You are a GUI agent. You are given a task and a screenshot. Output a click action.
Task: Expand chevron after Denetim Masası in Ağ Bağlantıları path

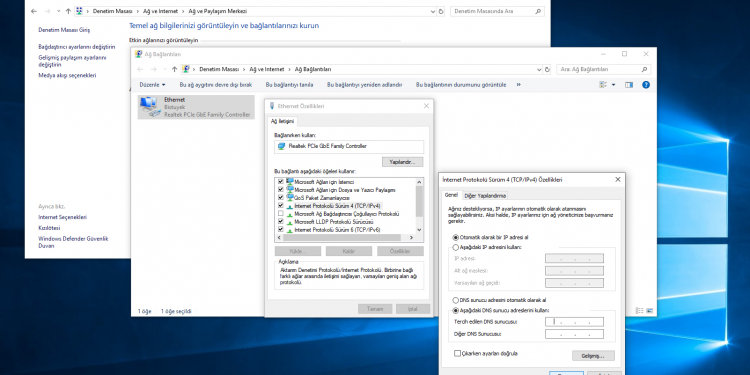[243, 69]
